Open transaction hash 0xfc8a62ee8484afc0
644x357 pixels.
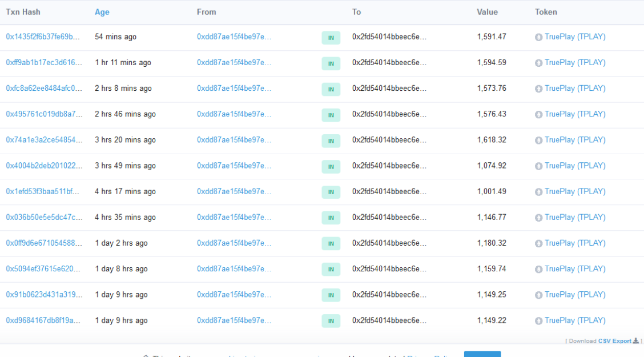(x=44, y=89)
